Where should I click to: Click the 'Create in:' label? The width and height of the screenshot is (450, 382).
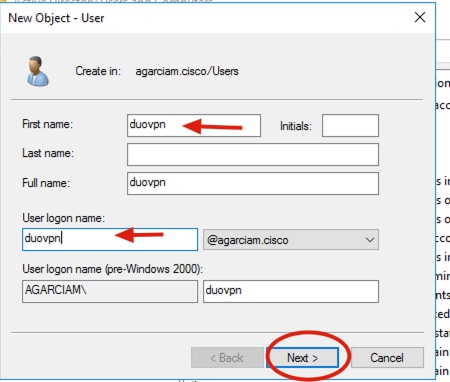point(98,71)
